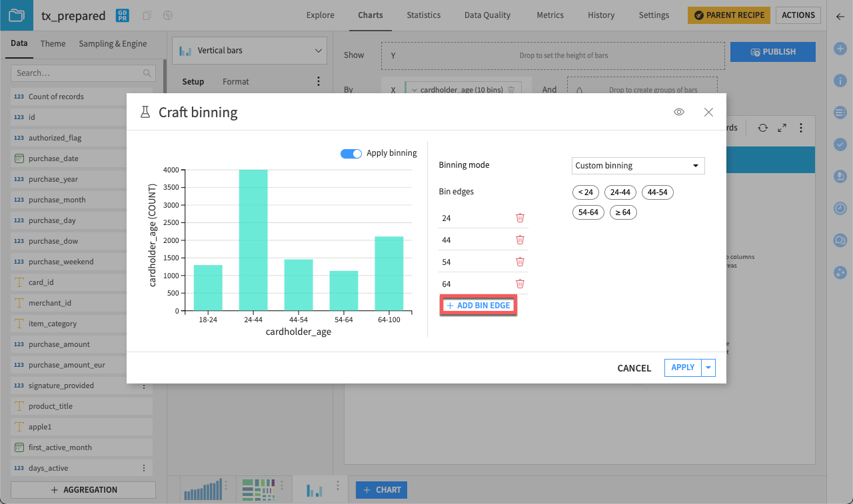Click the eye preview icon in Craft binning dialog

(679, 113)
